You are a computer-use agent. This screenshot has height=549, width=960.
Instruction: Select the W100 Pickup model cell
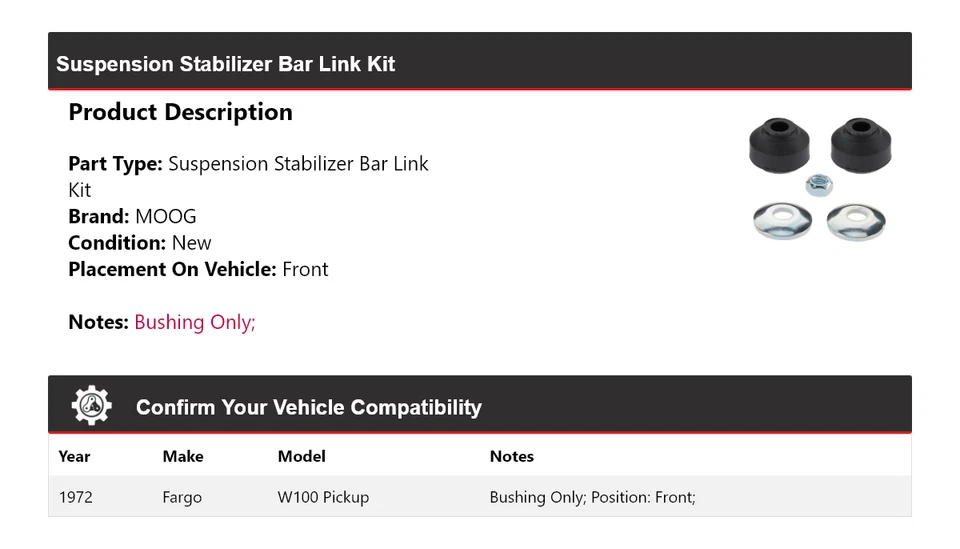point(323,497)
